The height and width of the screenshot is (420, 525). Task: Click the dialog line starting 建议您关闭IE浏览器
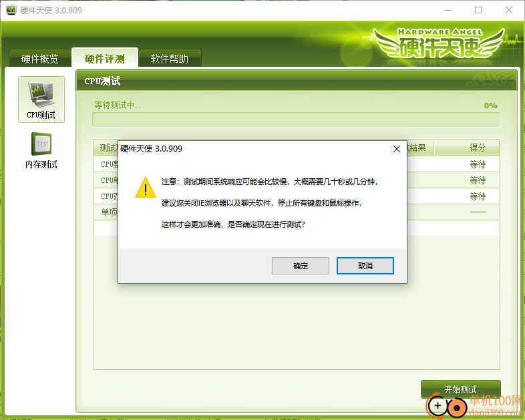[x=261, y=203]
